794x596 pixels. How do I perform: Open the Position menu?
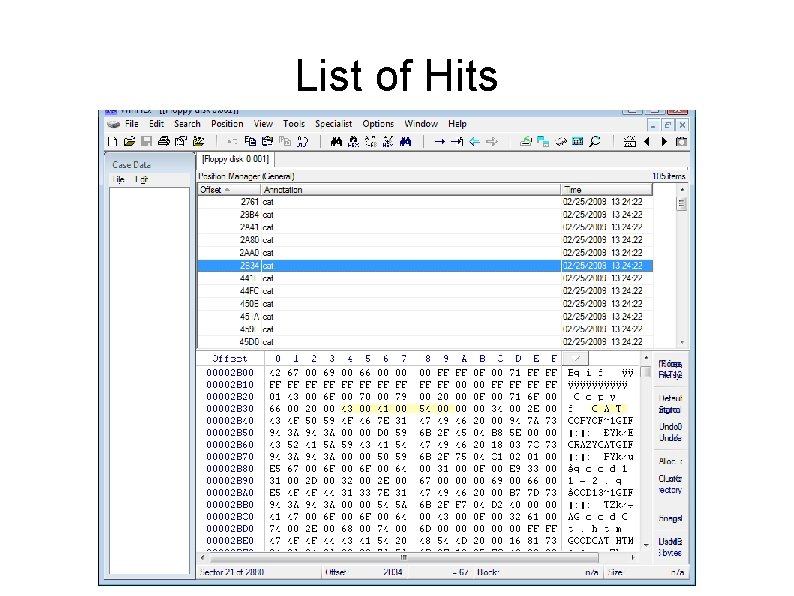(x=227, y=124)
